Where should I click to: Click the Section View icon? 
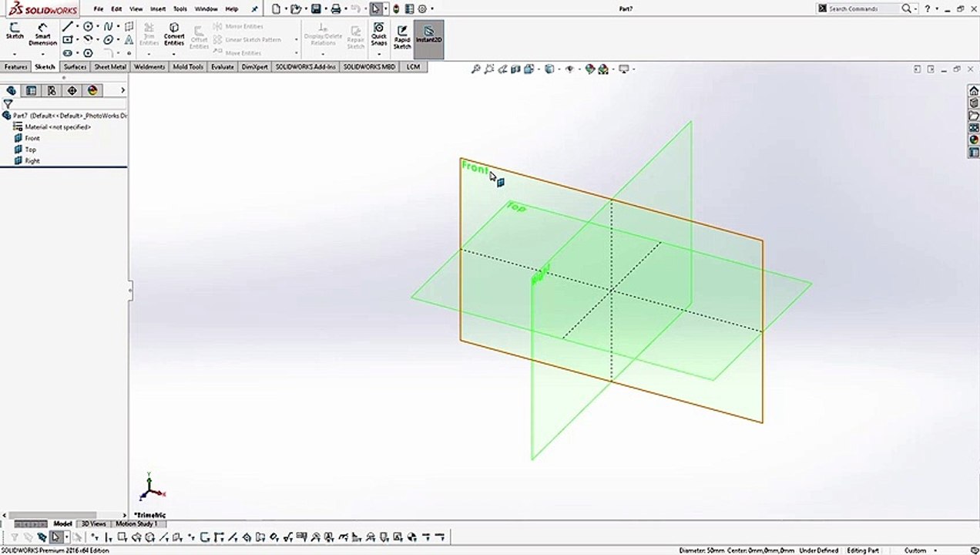(515, 69)
